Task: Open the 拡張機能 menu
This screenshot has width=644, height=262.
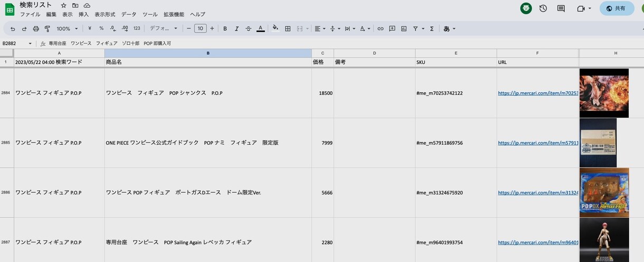Action: 174,14
